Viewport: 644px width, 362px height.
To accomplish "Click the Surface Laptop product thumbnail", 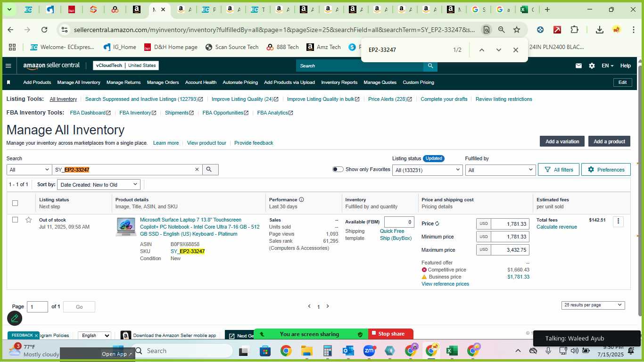I will pyautogui.click(x=126, y=227).
